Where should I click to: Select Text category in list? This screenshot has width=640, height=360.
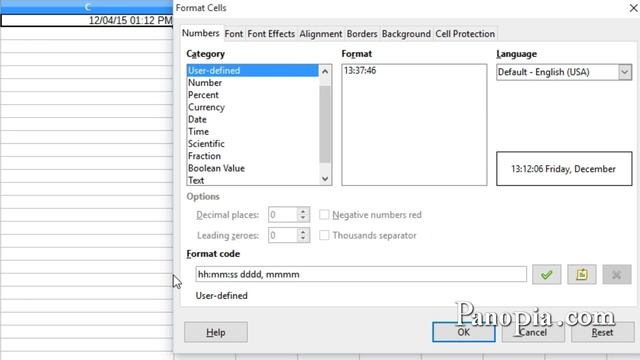[x=253, y=180]
